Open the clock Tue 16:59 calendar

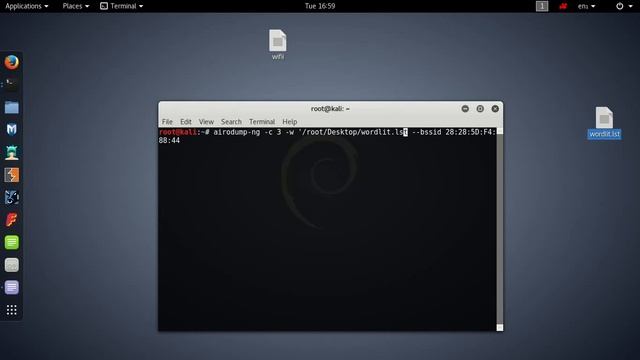[320, 6]
